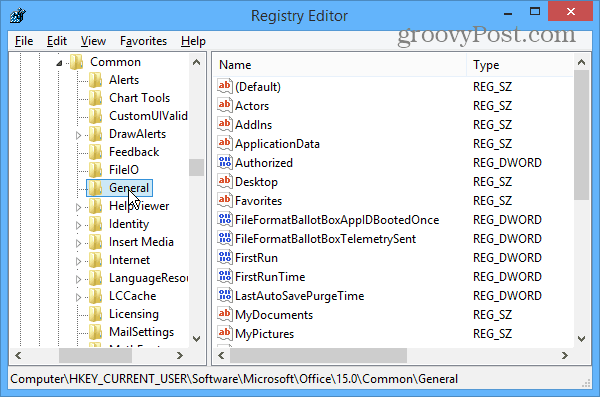The height and width of the screenshot is (397, 600).
Task: Click the tree pane scroll right arrow
Action: click(x=179, y=356)
